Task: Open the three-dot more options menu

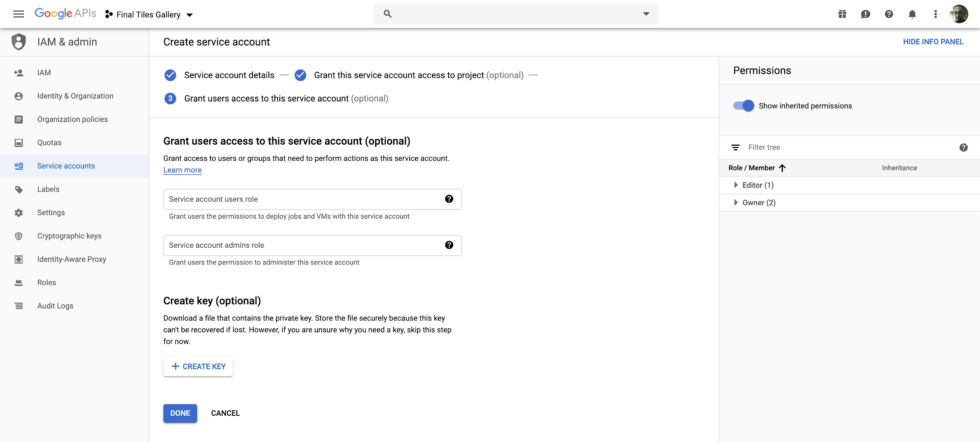Action: click(x=935, y=14)
